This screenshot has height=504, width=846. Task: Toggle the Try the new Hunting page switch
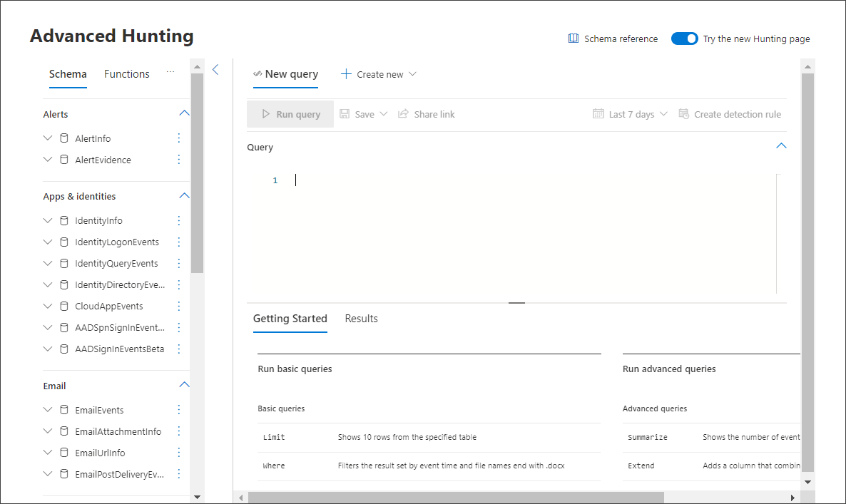click(x=684, y=38)
